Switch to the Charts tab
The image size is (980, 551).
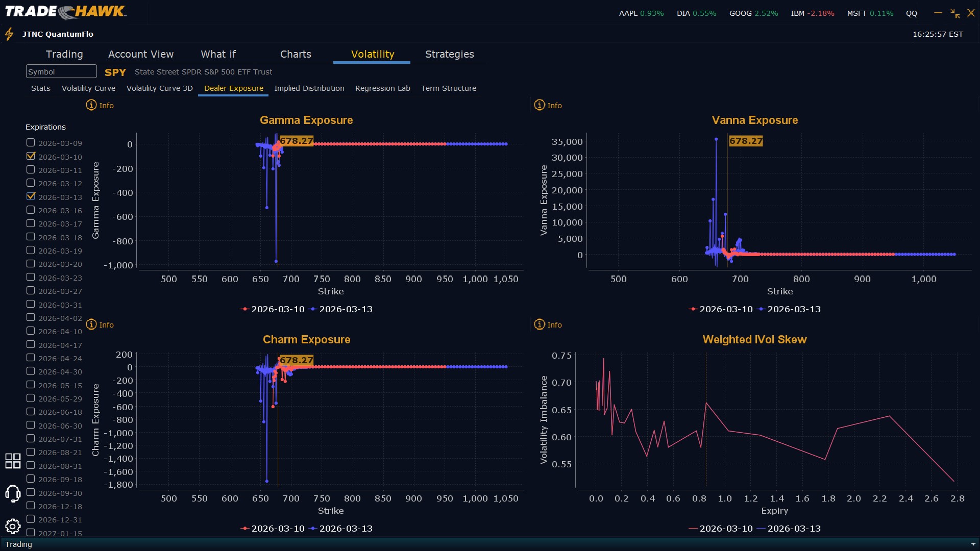coord(296,54)
